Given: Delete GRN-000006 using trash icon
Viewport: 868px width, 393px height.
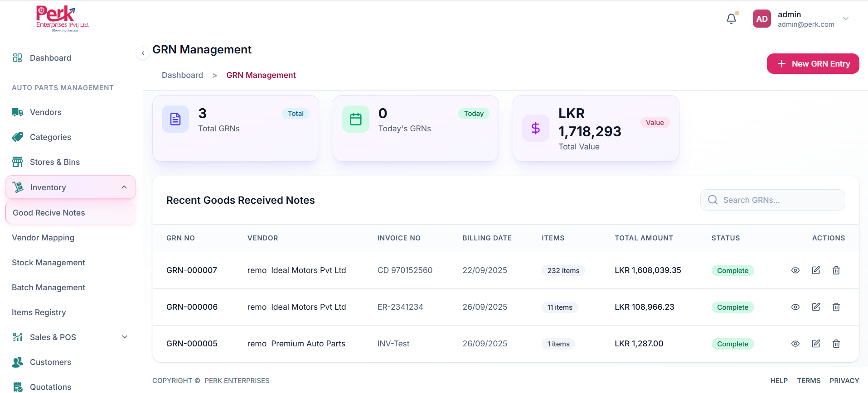Looking at the screenshot, I should (836, 307).
